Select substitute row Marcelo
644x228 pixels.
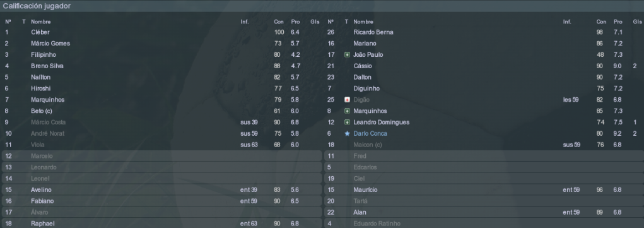coord(162,156)
